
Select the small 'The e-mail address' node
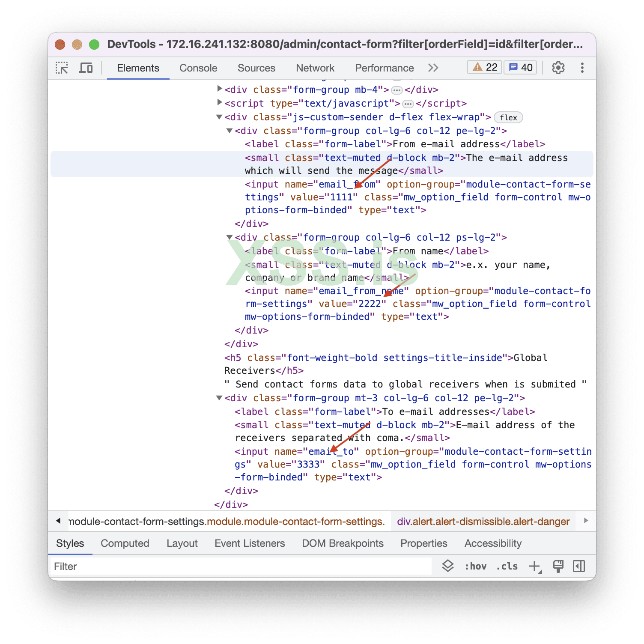(322, 164)
